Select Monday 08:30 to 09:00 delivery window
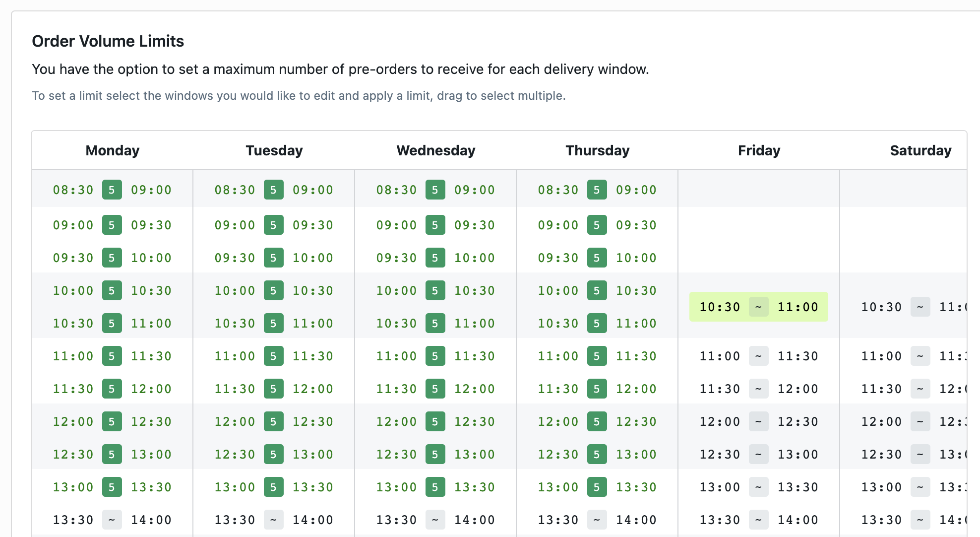The height and width of the screenshot is (537, 980). click(112, 190)
